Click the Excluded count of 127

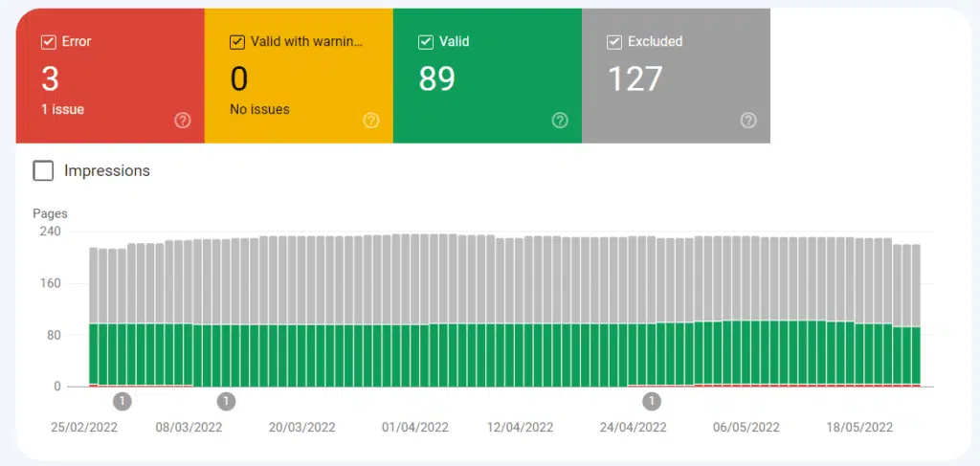click(x=635, y=78)
